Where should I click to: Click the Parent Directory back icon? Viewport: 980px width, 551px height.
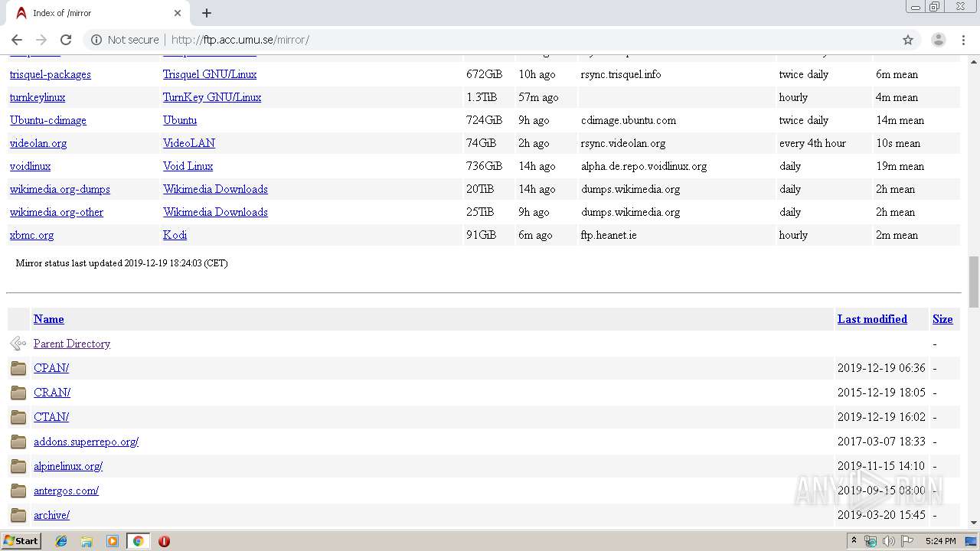point(18,344)
